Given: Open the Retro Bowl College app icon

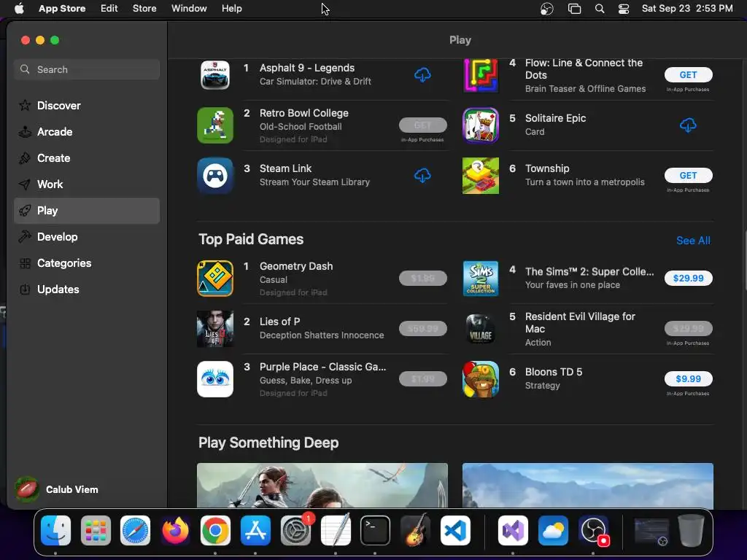Looking at the screenshot, I should pos(215,125).
